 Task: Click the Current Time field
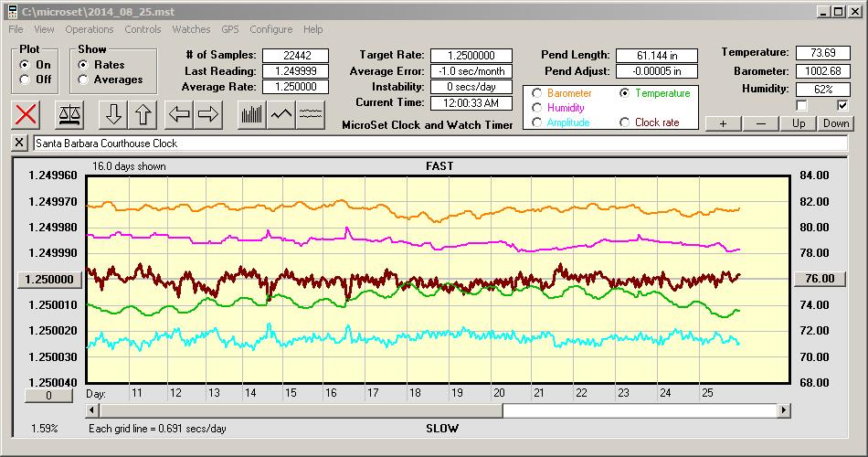point(471,102)
